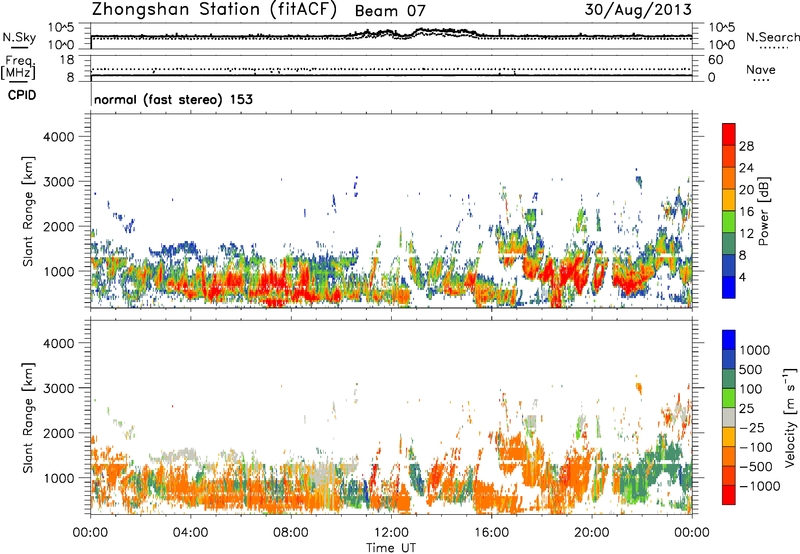Pick the Power colorbar segment between 12 and 16

tap(729, 221)
